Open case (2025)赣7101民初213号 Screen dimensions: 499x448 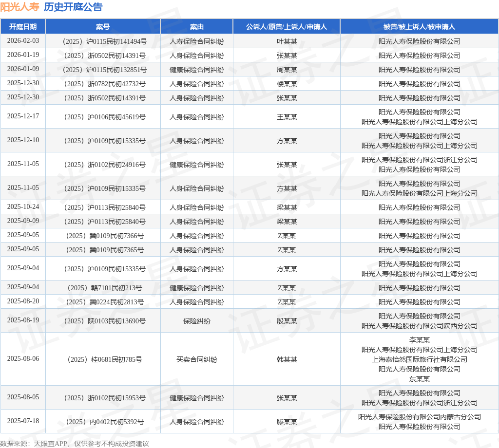click(103, 288)
